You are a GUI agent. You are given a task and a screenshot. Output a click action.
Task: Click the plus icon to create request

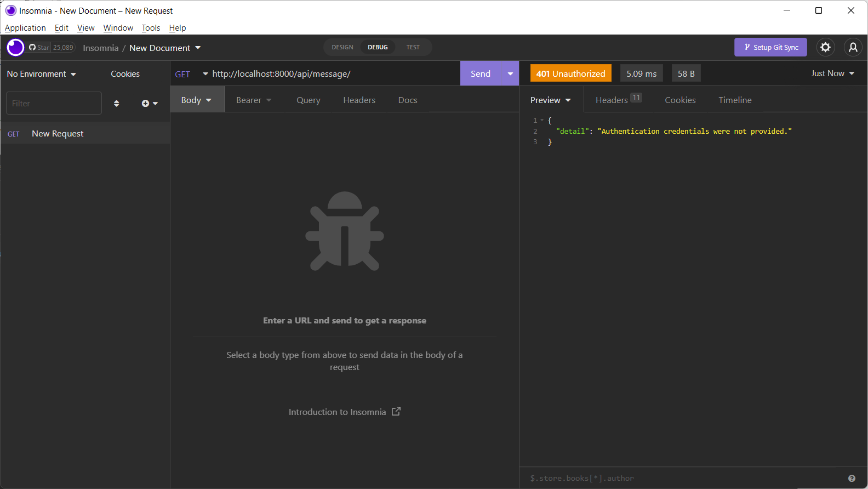point(146,103)
